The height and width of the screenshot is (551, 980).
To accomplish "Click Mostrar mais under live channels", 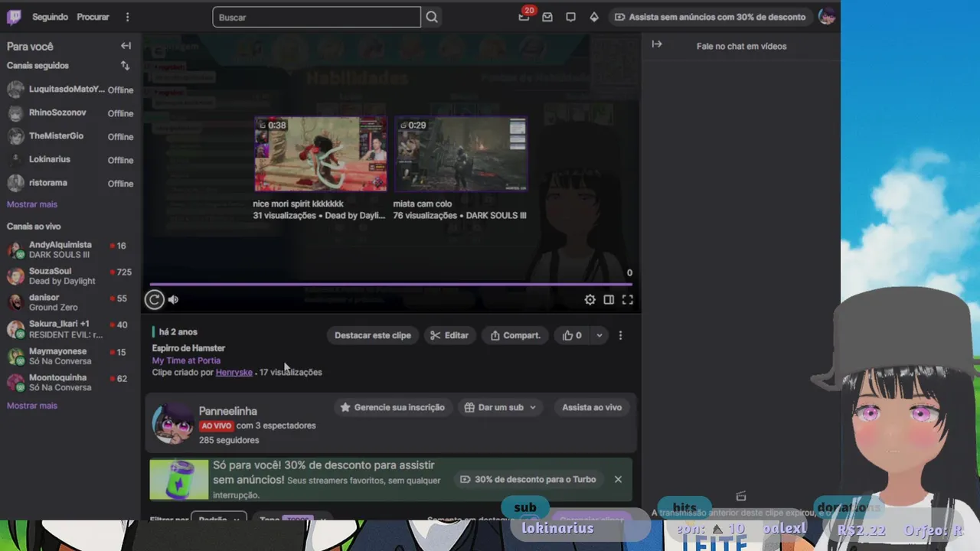I will pos(32,406).
